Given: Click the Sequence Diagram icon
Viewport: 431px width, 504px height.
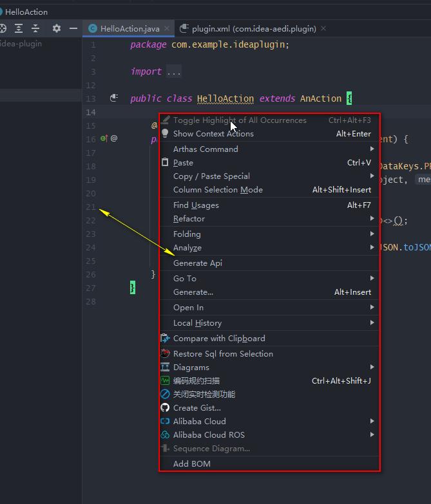Looking at the screenshot, I should (x=165, y=448).
